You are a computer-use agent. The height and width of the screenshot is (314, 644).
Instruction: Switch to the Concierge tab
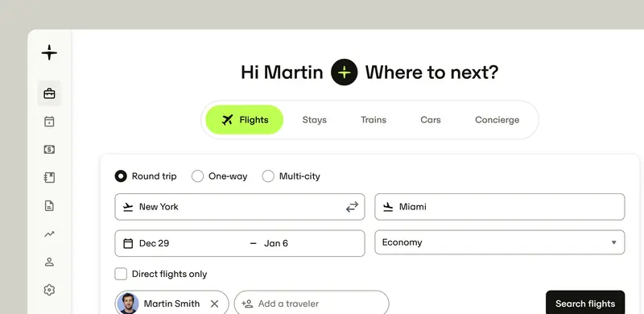497,120
